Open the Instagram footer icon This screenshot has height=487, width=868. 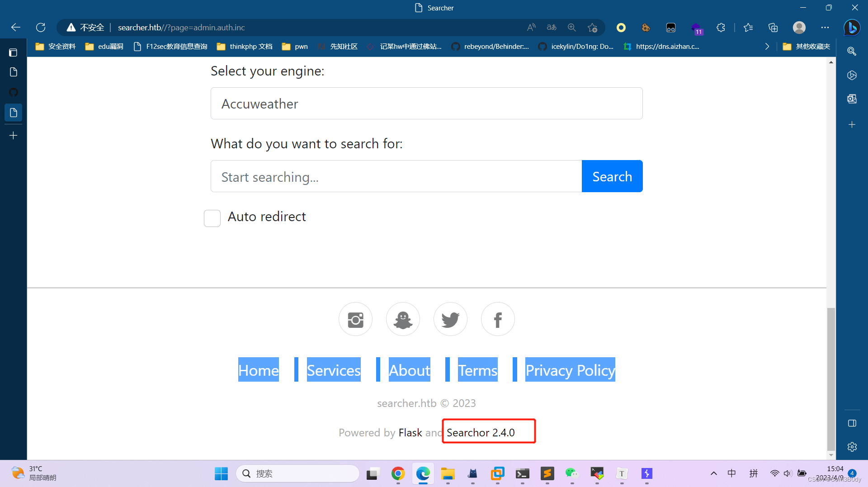click(x=355, y=319)
